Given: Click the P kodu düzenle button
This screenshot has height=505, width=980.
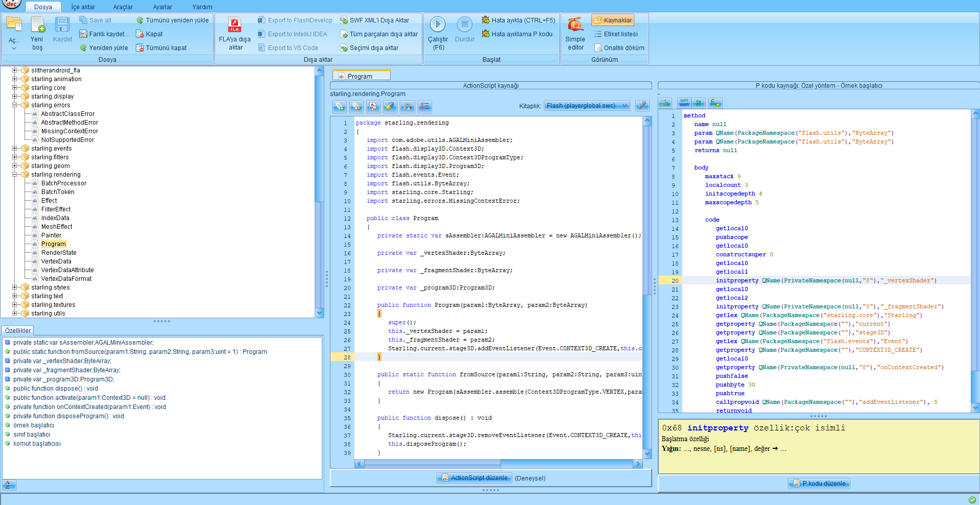Looking at the screenshot, I should pyautogui.click(x=819, y=484).
